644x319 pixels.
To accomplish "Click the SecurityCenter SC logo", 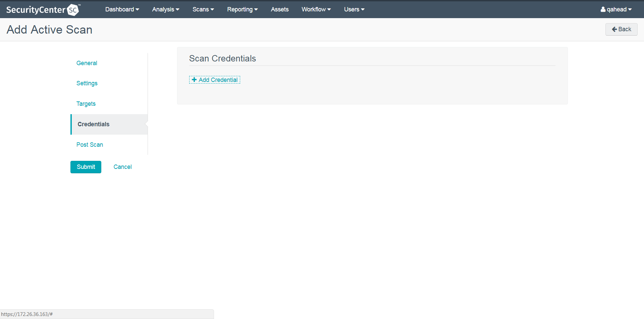I will 43,9.
